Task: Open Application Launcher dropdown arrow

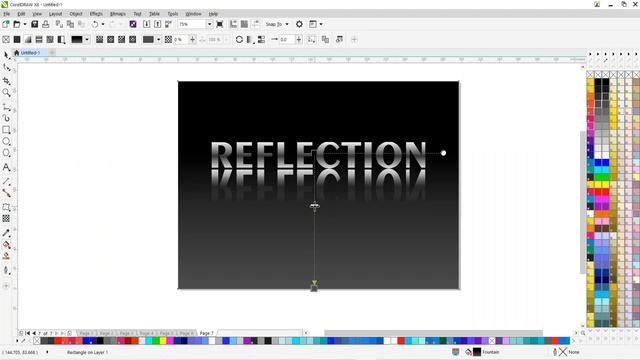Action: [x=321, y=24]
